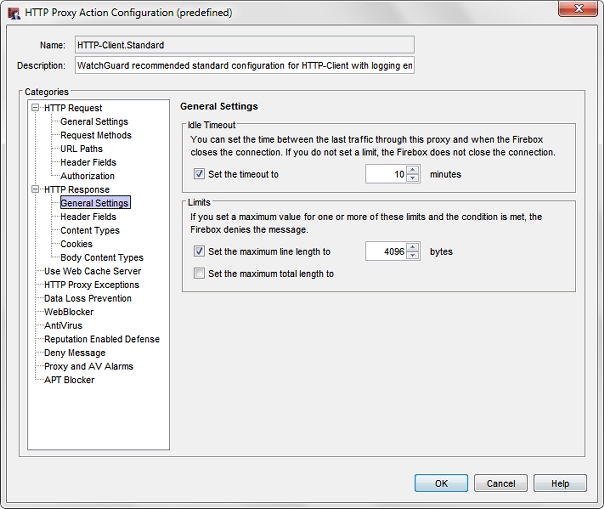Image resolution: width=604 pixels, height=509 pixels.
Task: Select Data Loss Prevention category
Action: pos(87,298)
